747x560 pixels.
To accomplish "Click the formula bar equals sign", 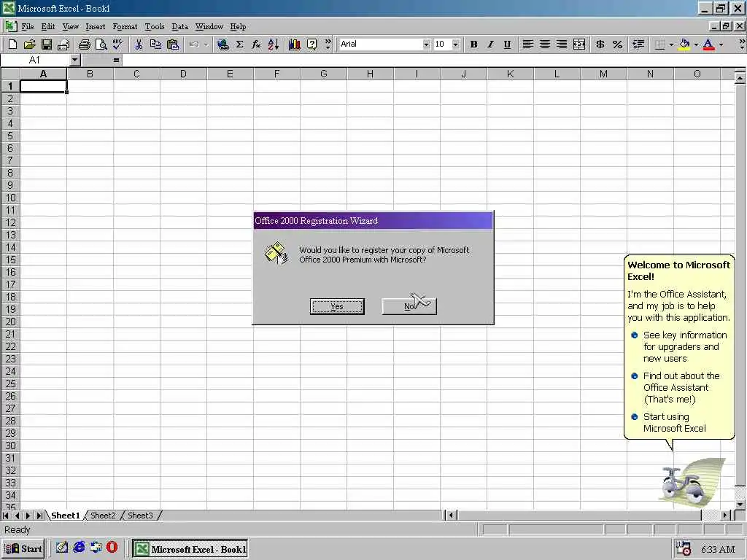I will point(116,60).
